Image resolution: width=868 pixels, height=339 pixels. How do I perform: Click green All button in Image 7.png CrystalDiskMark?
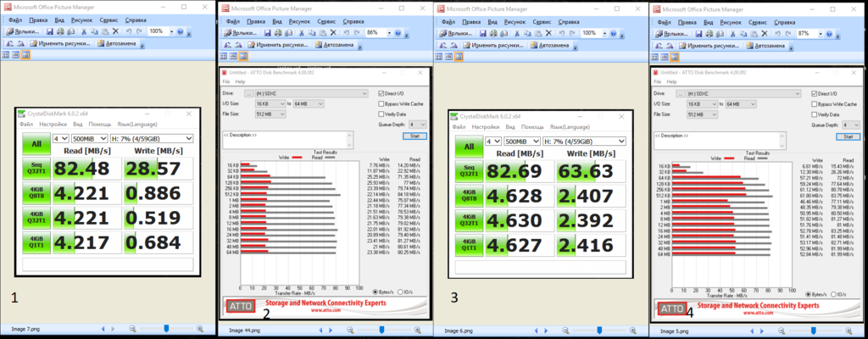[36, 144]
